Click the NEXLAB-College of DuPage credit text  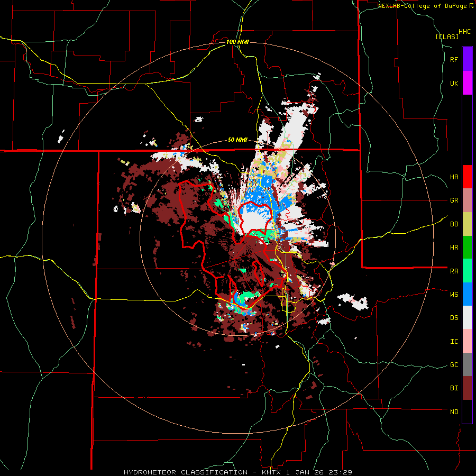click(x=424, y=6)
